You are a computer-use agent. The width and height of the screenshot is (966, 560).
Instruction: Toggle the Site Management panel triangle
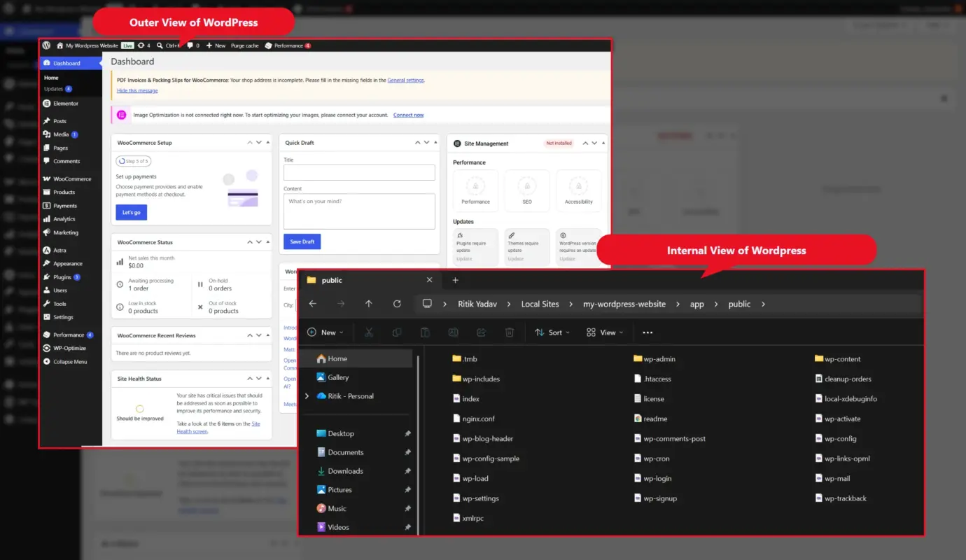click(x=603, y=143)
